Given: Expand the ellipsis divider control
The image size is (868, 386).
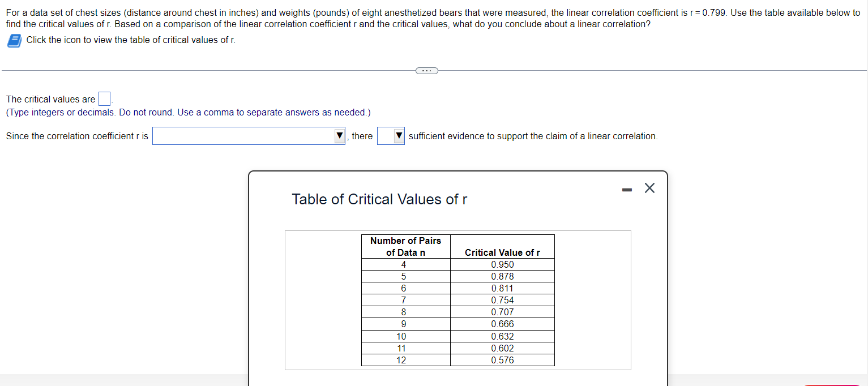Looking at the screenshot, I should pyautogui.click(x=427, y=70).
